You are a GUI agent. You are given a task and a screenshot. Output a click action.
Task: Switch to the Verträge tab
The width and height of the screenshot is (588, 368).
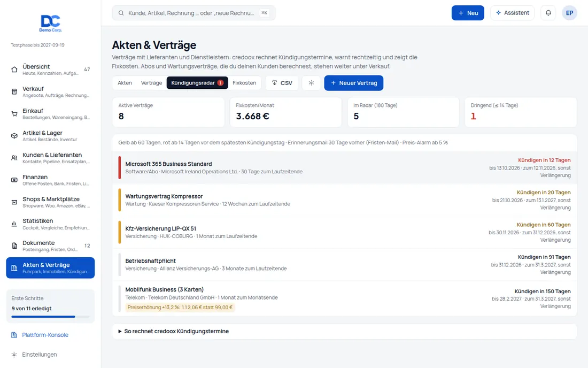pos(151,83)
